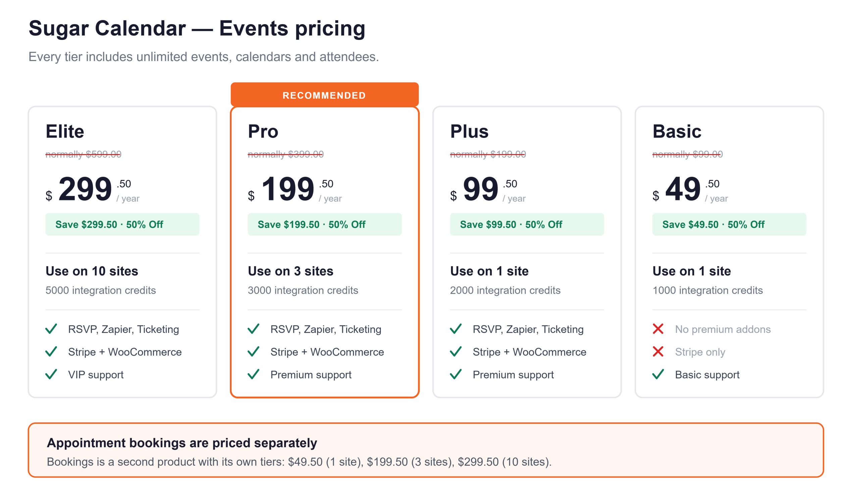This screenshot has height=504, width=859.
Task: Click the red X beside Stripe only
Action: click(x=658, y=351)
